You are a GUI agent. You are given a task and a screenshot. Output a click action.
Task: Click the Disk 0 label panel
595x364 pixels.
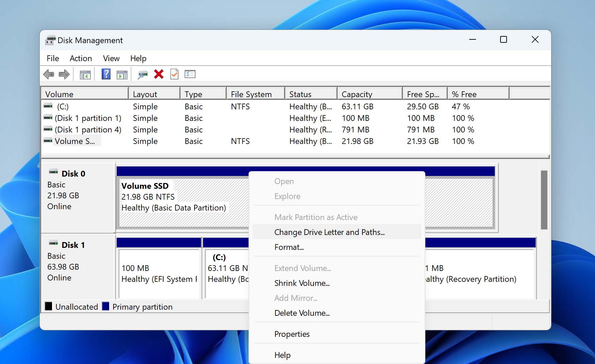(x=78, y=197)
